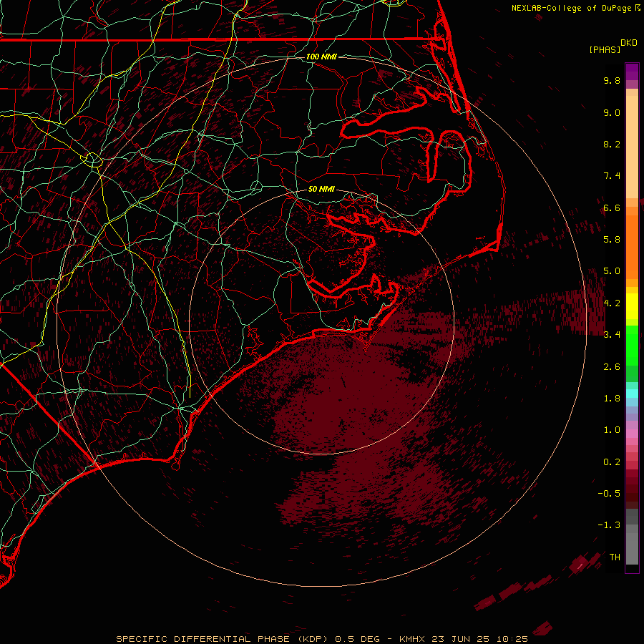
Task: Click the NEXLAB-College of DuPage credit text
Action: 572,8
